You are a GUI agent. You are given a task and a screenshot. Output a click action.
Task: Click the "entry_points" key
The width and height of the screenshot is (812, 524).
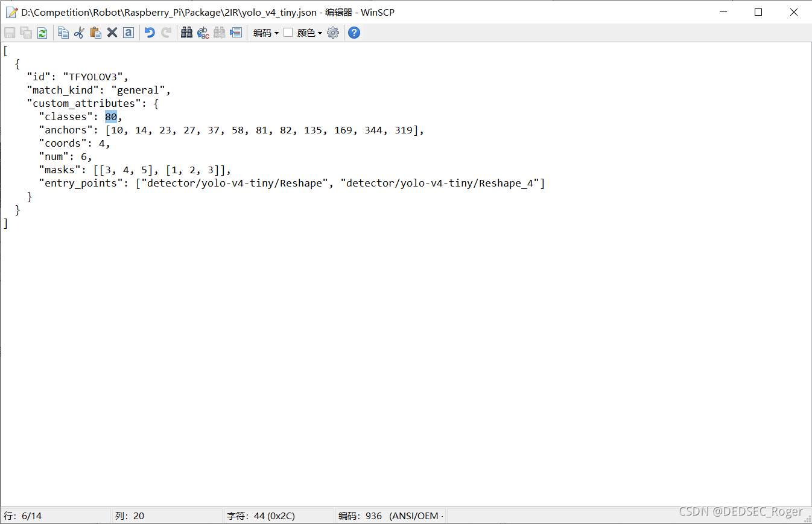pyautogui.click(x=81, y=184)
